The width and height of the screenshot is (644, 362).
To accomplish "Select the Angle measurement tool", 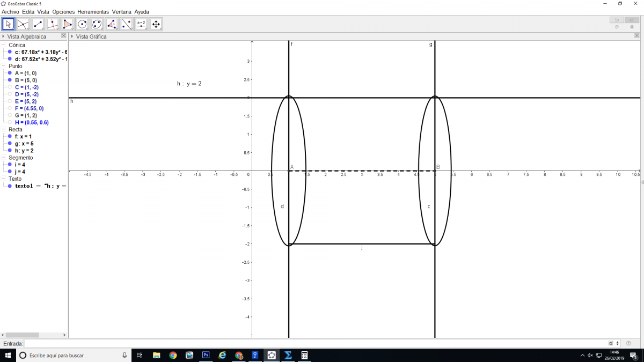I will pyautogui.click(x=112, y=24).
